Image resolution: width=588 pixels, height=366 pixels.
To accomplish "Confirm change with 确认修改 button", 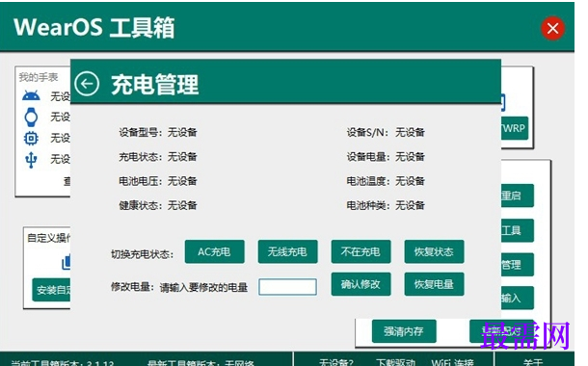I will point(361,284).
